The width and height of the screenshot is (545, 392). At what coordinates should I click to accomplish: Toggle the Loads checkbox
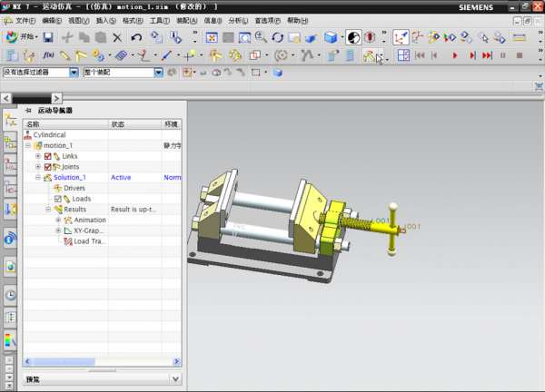point(58,199)
